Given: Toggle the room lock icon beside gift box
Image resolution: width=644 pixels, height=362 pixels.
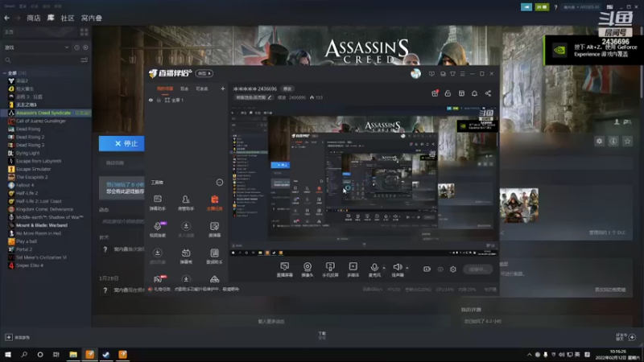Looking at the screenshot, I should click(448, 93).
